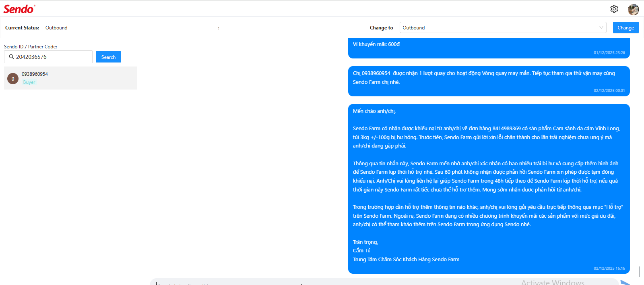Click 'Trung Tâm Chăm Sóc Khách Hàng Sendo Farm' text
644x285 pixels.
coord(406,259)
